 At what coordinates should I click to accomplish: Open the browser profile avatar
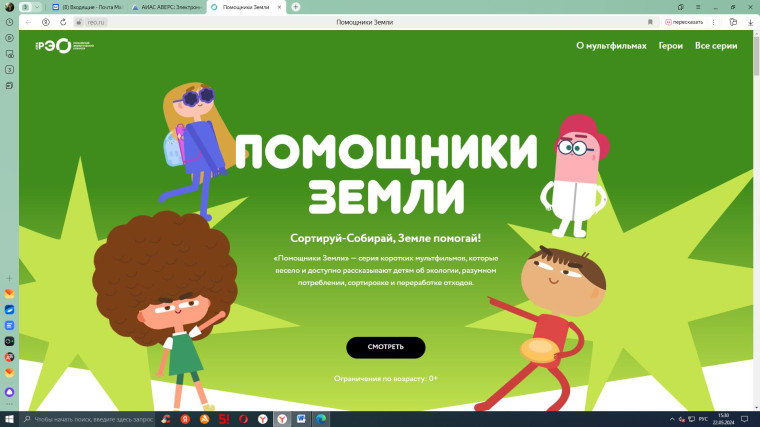[9, 7]
